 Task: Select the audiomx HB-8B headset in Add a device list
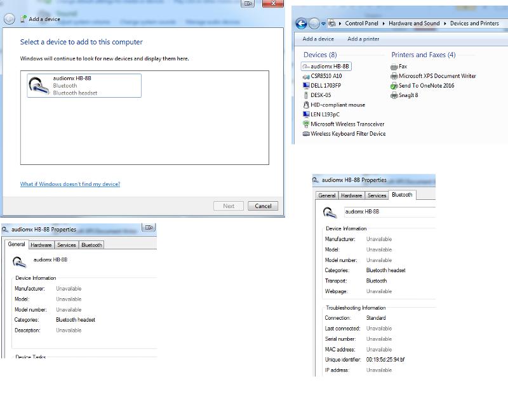(x=84, y=86)
